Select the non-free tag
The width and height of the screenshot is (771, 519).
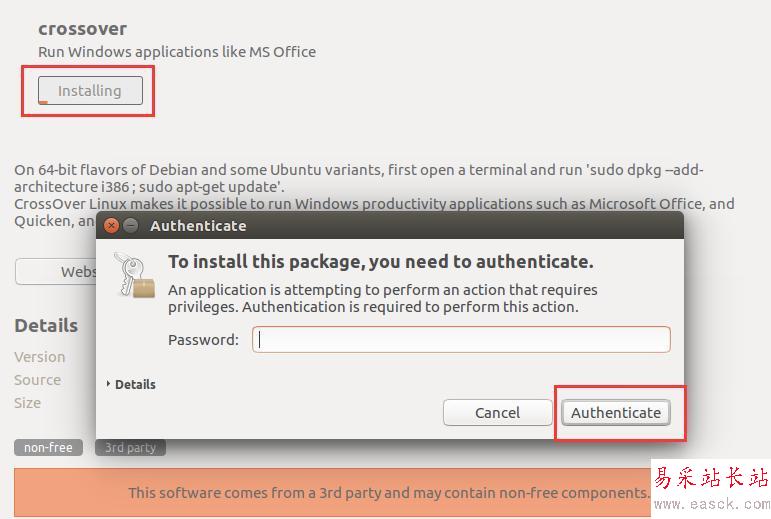pos(48,447)
